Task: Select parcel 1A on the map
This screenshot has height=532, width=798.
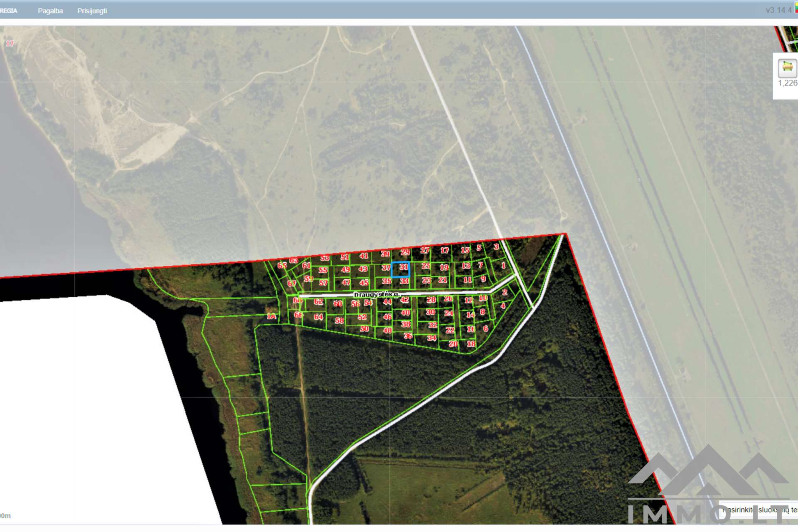Action: coord(271,317)
